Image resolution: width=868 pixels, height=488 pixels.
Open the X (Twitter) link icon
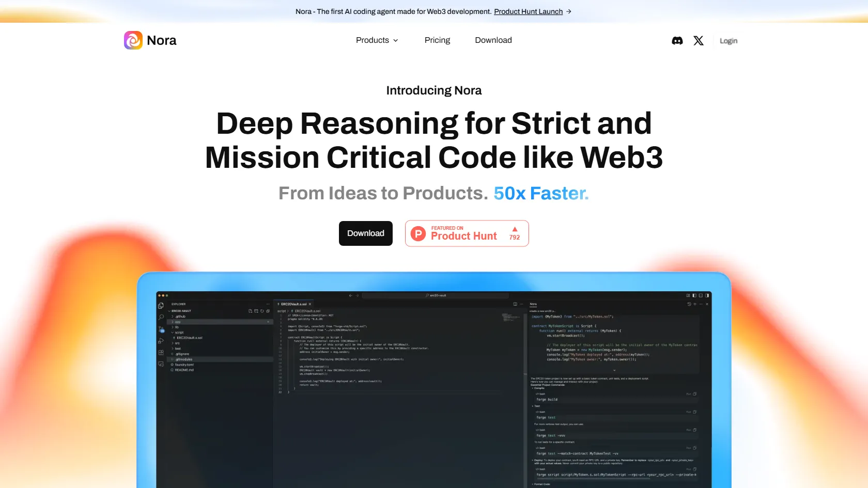tap(698, 41)
